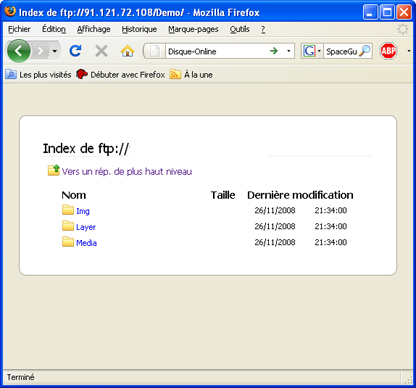The height and width of the screenshot is (388, 416).
Task: Open the À la une feed bookmark
Action: click(x=191, y=74)
